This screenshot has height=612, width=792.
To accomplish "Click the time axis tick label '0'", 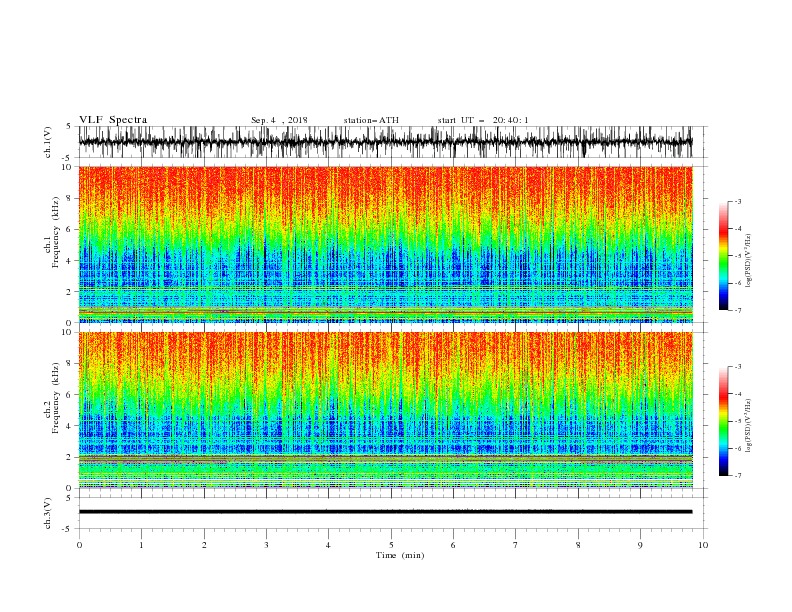I will point(79,545).
